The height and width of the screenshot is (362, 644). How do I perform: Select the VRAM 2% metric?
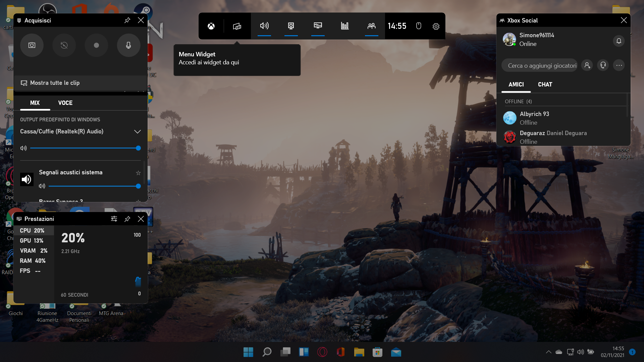click(34, 251)
